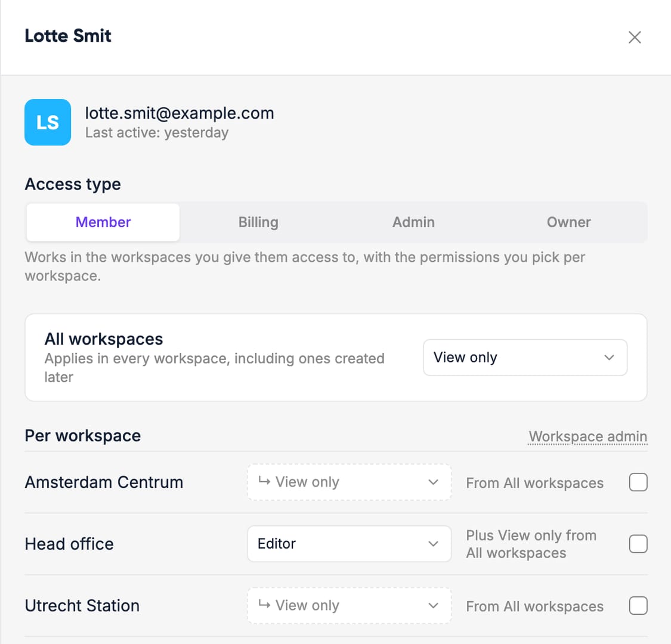Click the lotte.smit@example.com email text

click(180, 113)
